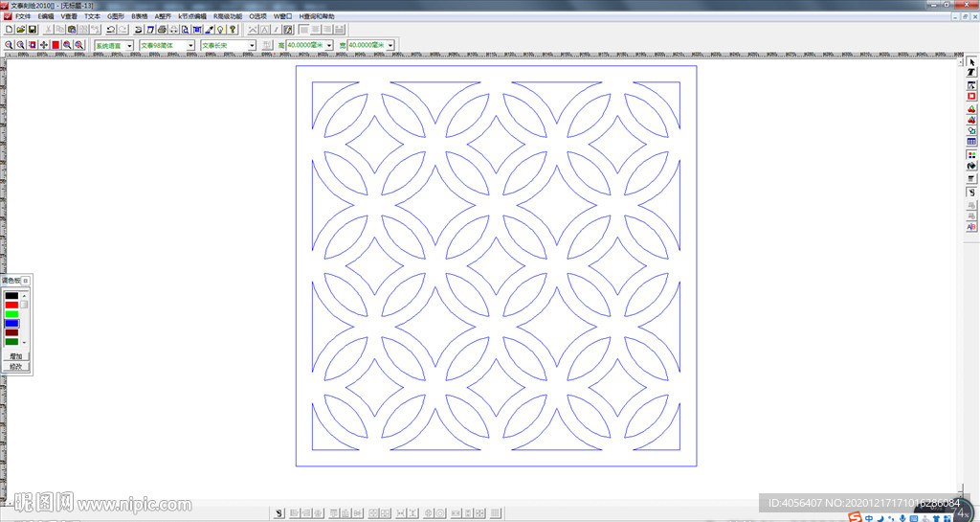The width and height of the screenshot is (980, 522).
Task: Click the 增加 button in the palette
Action: (15, 356)
